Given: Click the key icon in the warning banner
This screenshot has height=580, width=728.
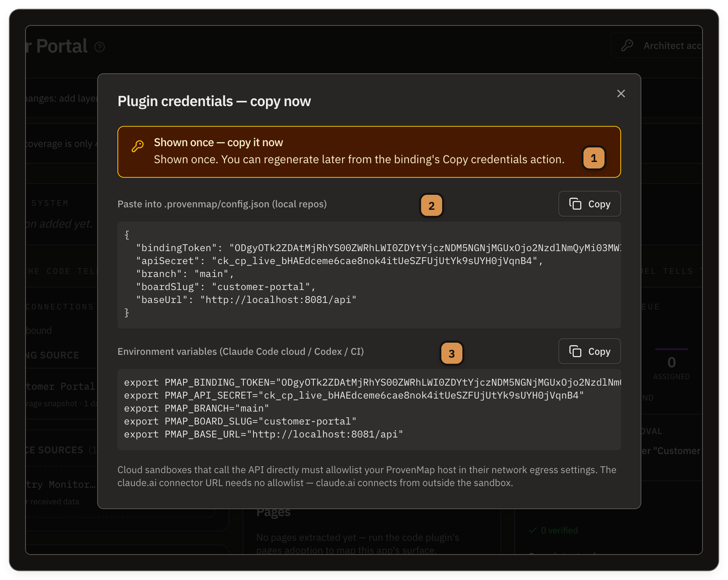Looking at the screenshot, I should (x=137, y=146).
